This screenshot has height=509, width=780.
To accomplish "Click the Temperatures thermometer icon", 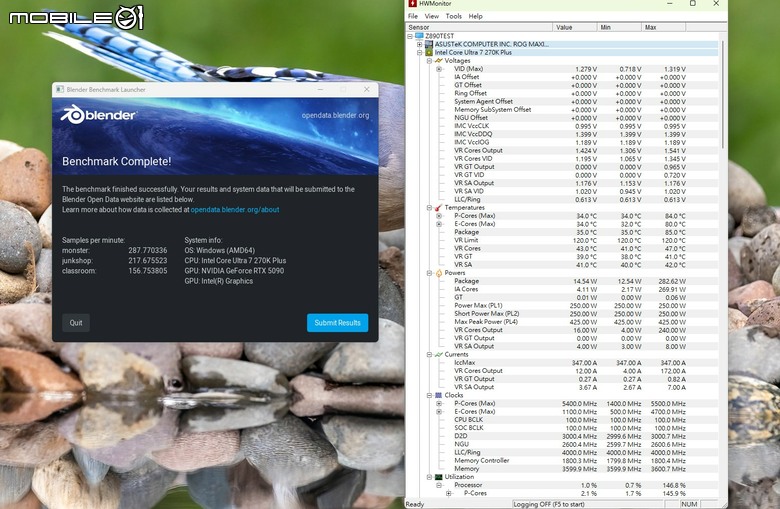I will [x=439, y=207].
